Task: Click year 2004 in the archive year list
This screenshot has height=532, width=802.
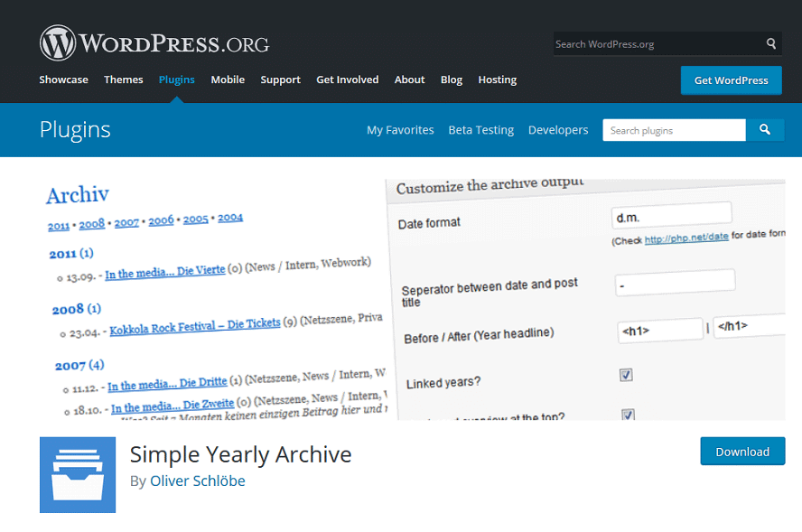Action: (230, 218)
